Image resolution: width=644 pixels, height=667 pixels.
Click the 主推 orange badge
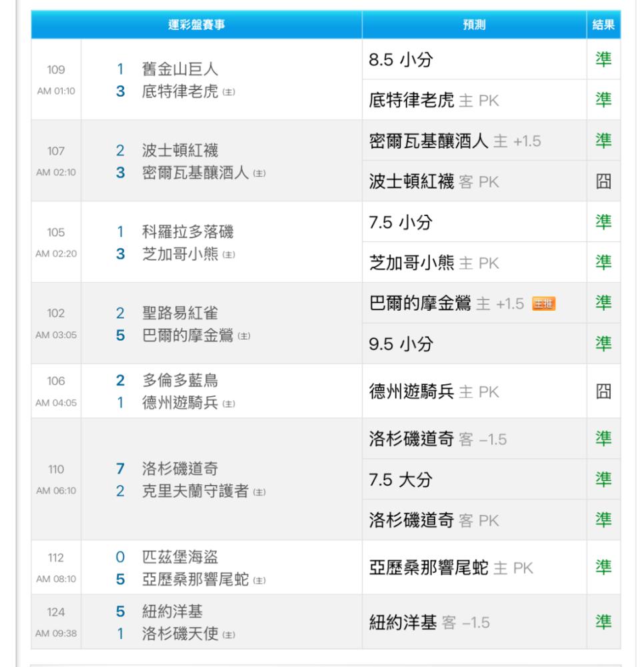[544, 303]
